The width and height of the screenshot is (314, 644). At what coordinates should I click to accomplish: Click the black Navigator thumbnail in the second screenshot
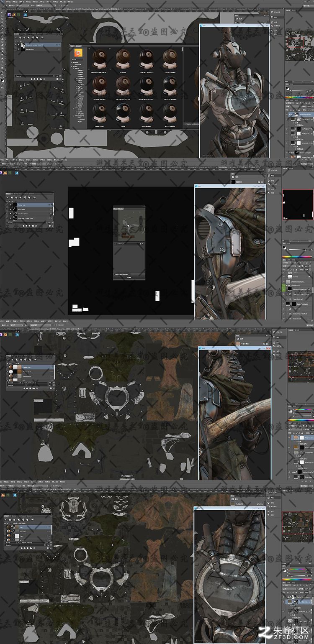tap(298, 204)
